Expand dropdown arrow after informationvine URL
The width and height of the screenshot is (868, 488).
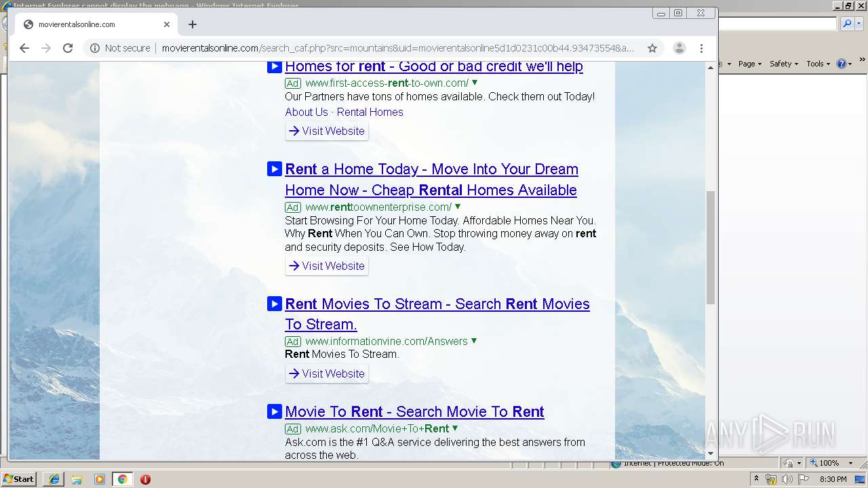[474, 341]
